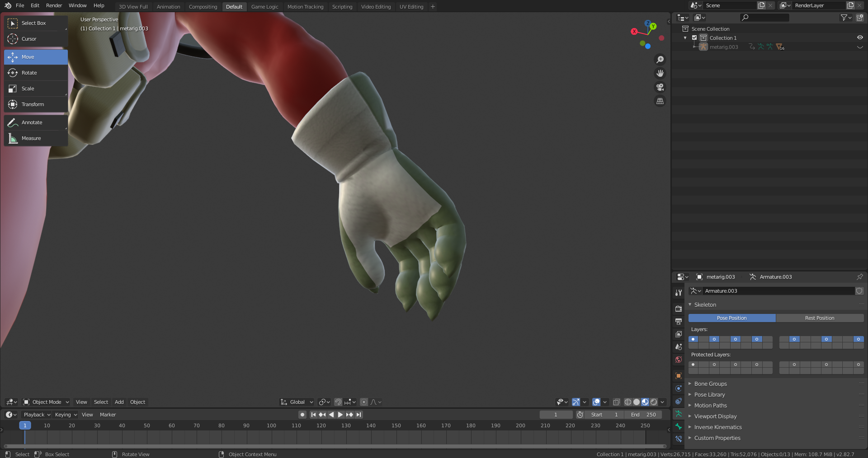Viewport: 868px width, 458px height.
Task: Switch perspective/orthographic with the grid gizmo
Action: pyautogui.click(x=660, y=101)
